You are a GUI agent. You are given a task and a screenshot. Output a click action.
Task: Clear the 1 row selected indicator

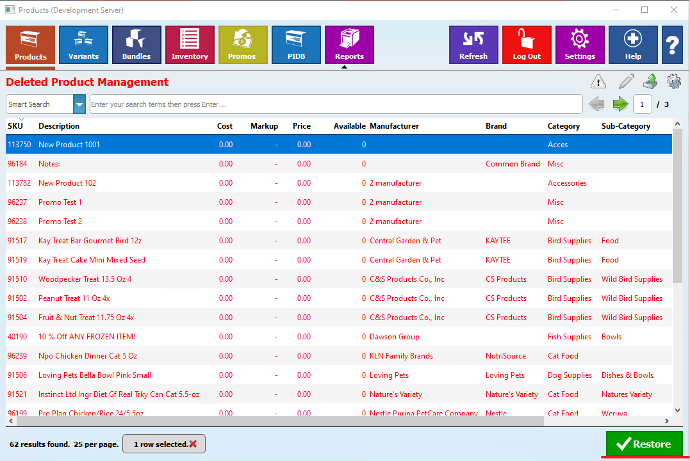tap(192, 443)
